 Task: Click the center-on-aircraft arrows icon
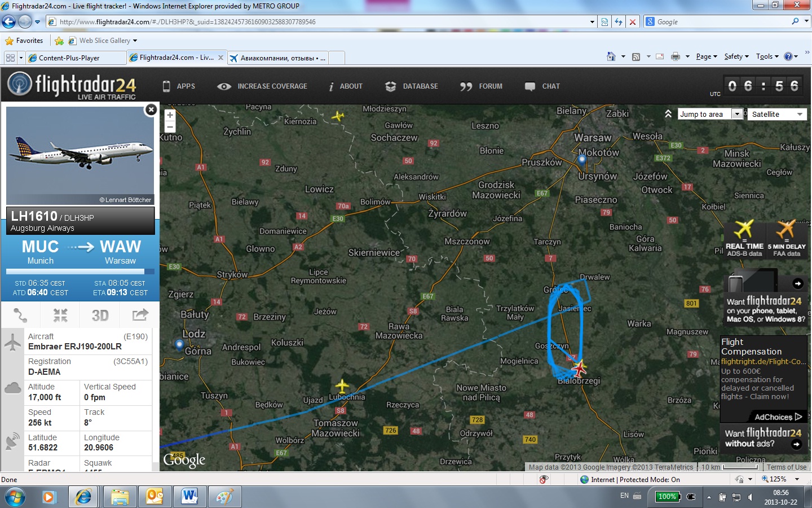tap(60, 315)
